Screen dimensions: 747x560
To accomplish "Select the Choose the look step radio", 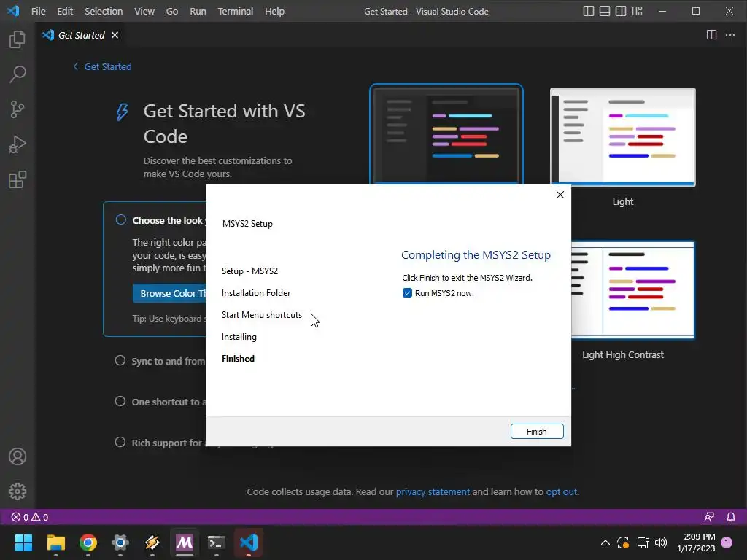I will [121, 219].
